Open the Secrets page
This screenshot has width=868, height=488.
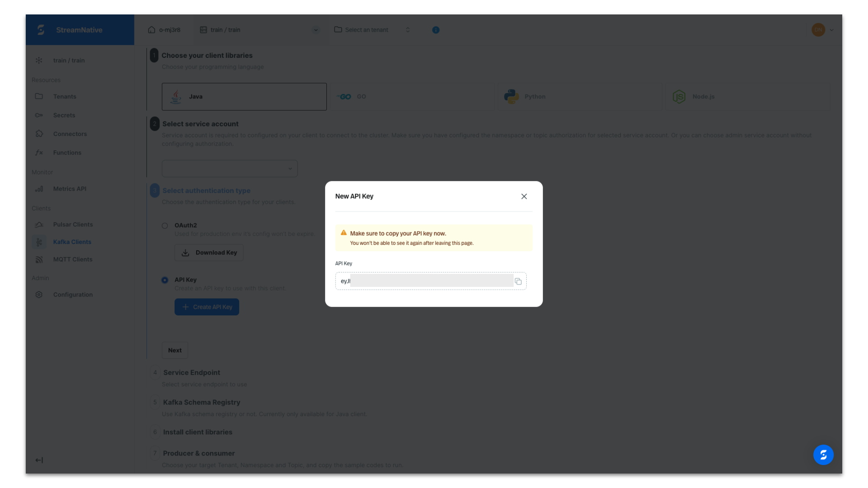point(64,115)
